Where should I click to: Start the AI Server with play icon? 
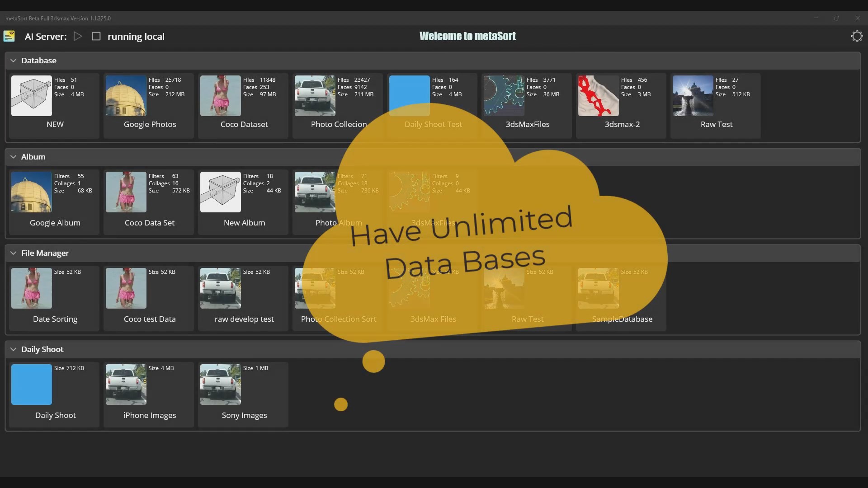[x=78, y=36]
